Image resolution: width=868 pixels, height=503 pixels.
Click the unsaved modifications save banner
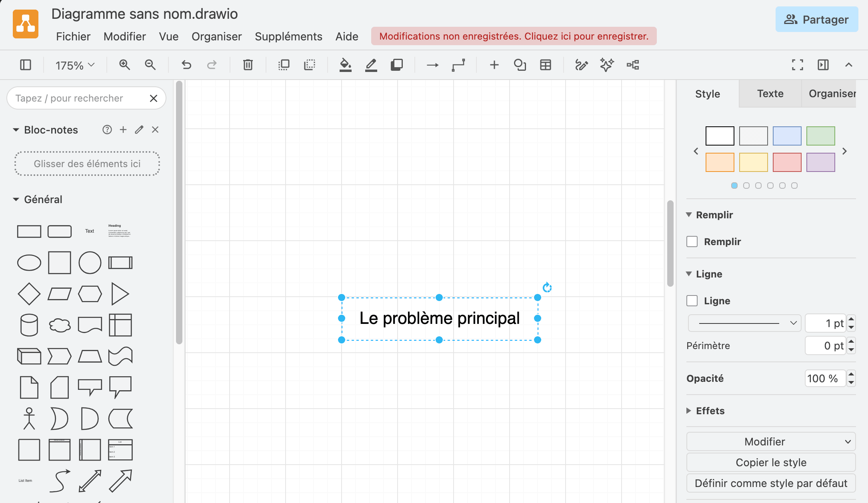click(514, 36)
